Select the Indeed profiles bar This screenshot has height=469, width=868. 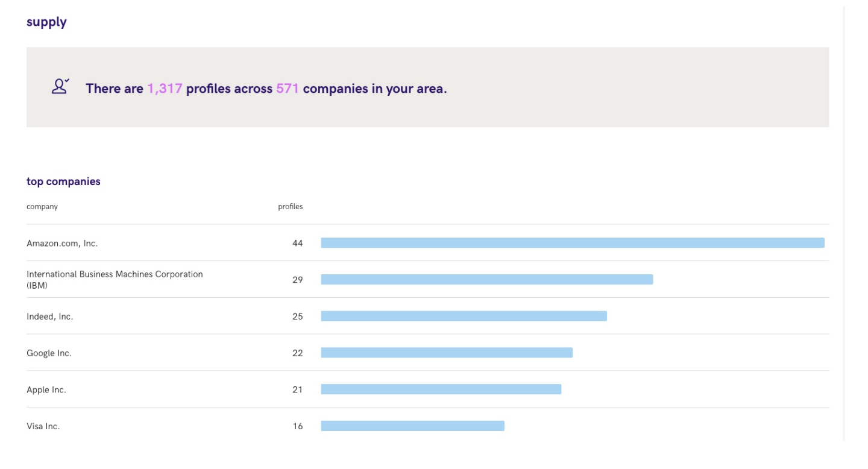[464, 316]
